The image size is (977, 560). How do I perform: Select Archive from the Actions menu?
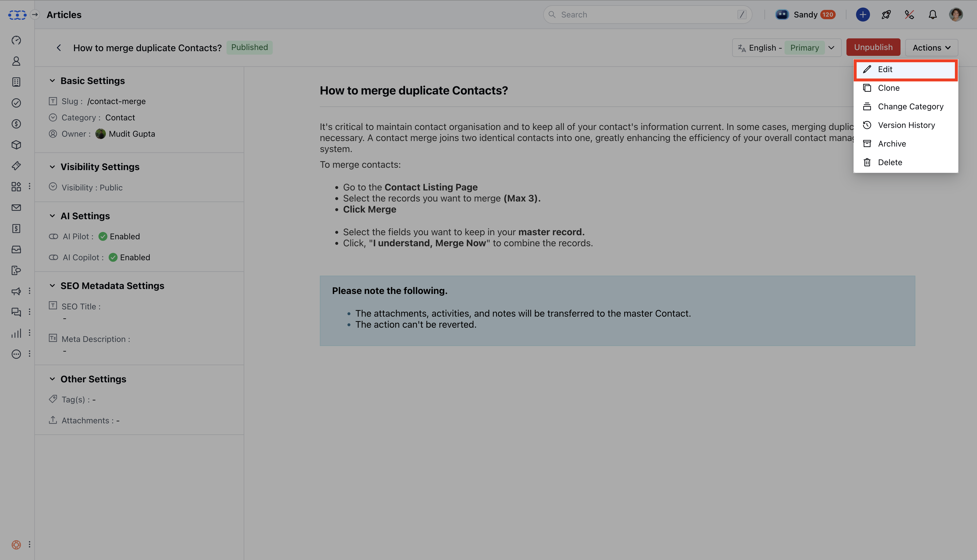click(892, 143)
